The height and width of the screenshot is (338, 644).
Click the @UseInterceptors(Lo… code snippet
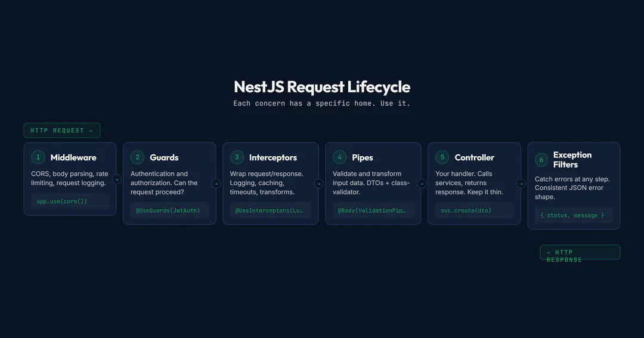[270, 210]
